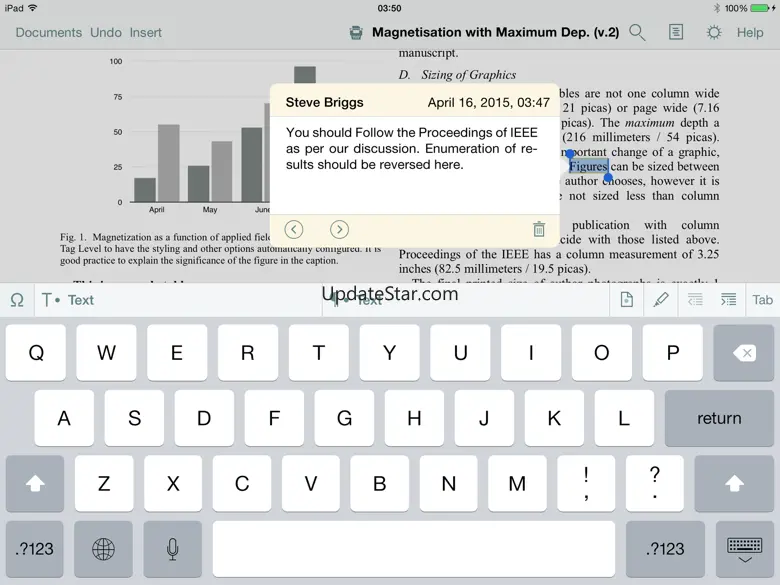Tap the upper blue selection handle

[x=570, y=154]
